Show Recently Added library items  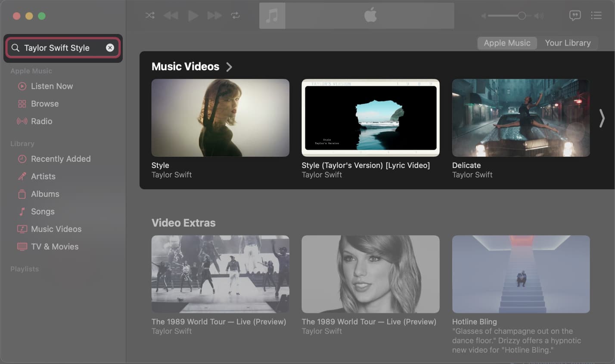pos(61,159)
